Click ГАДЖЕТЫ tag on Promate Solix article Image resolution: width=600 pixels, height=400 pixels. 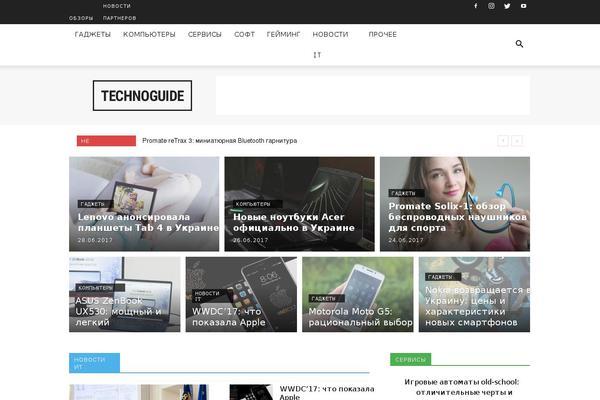[x=404, y=193]
